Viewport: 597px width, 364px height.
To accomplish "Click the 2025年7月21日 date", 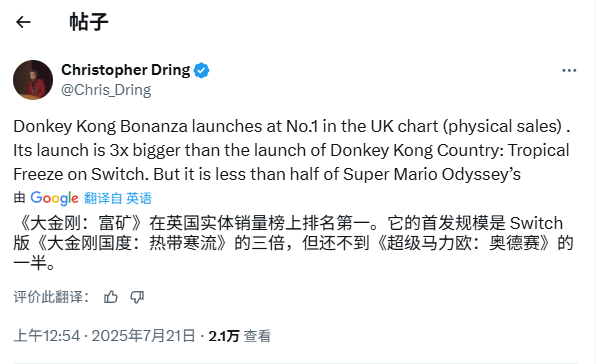I will coord(143,336).
